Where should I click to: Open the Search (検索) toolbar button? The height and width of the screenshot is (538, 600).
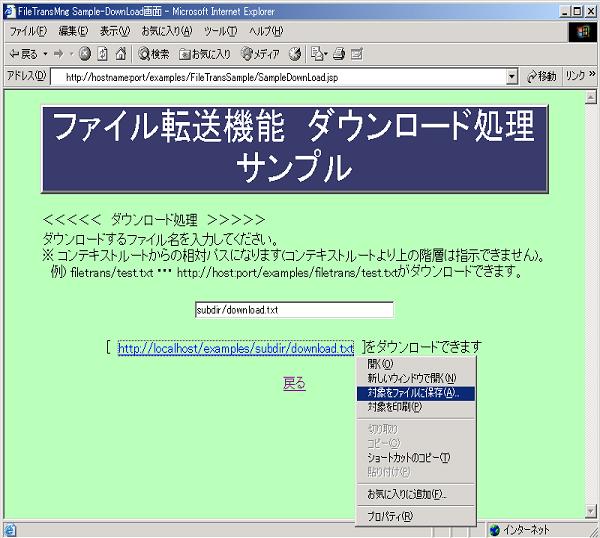[x=154, y=54]
